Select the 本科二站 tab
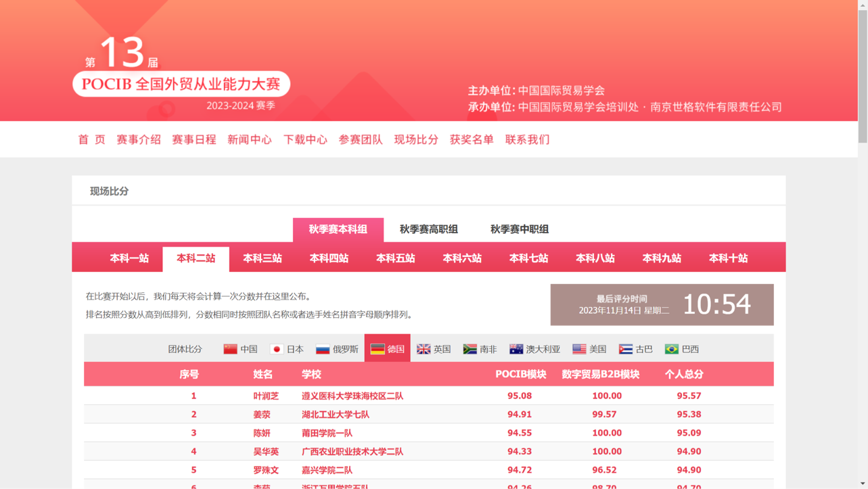 point(196,258)
